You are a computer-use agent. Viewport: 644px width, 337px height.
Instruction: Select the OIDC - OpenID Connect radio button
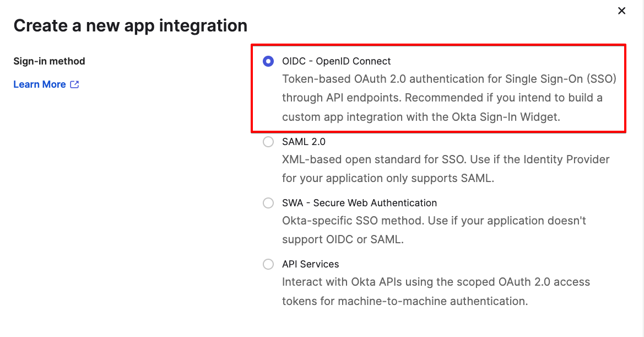pos(268,61)
